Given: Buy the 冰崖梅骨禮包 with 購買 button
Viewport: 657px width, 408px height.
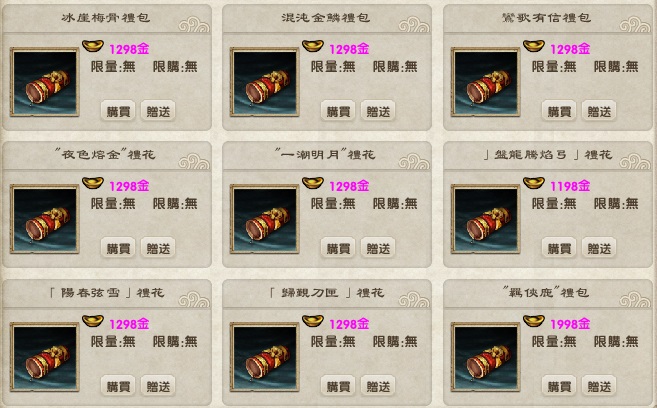Looking at the screenshot, I should click(118, 111).
